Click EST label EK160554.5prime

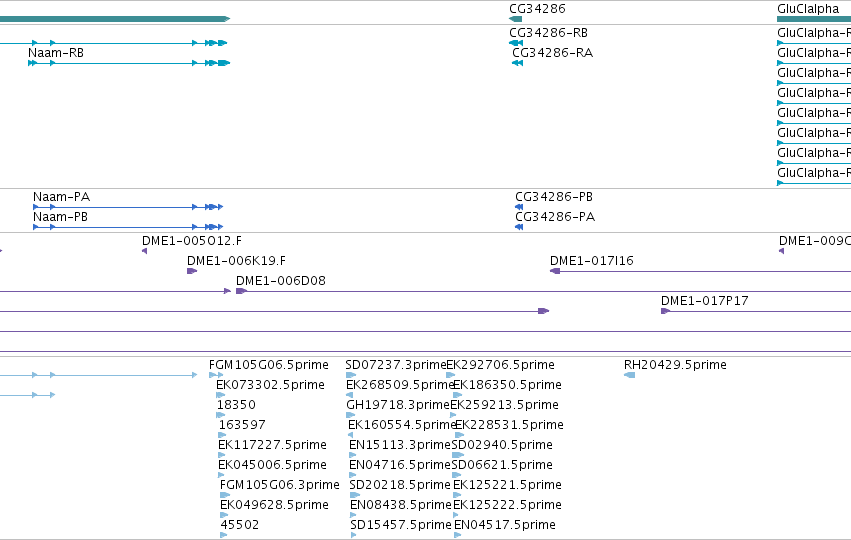(402, 425)
